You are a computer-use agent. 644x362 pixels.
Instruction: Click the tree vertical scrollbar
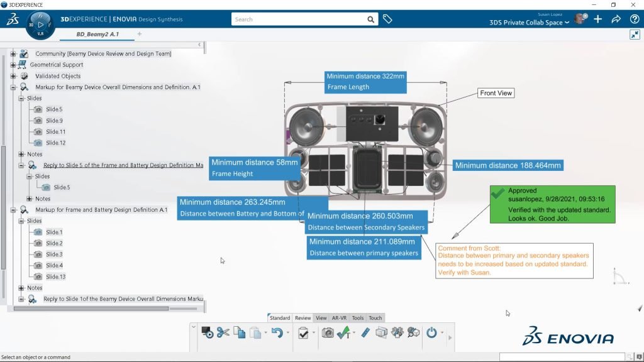point(3,207)
